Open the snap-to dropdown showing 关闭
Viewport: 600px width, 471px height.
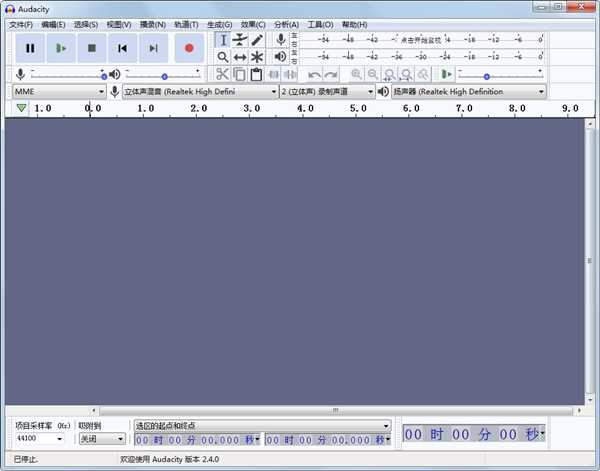tap(102, 439)
